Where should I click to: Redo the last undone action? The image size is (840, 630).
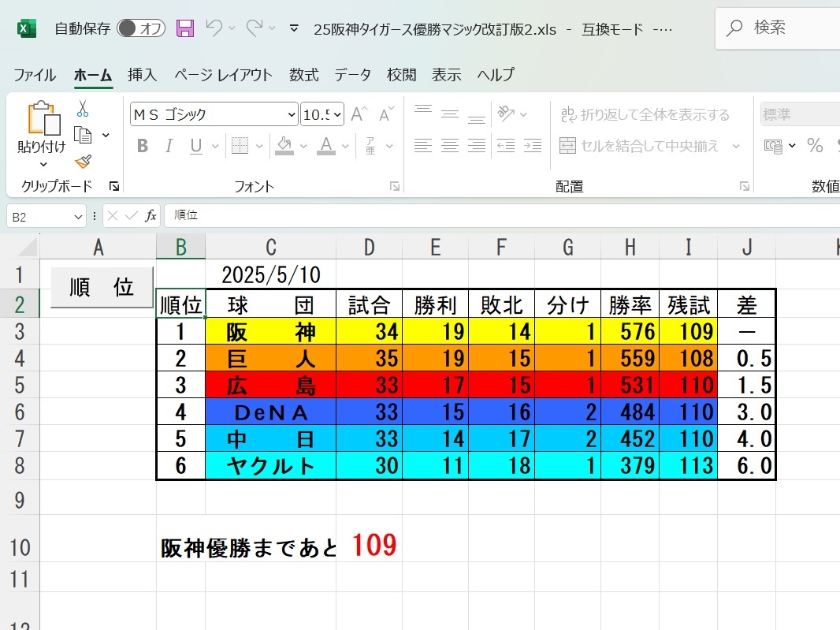point(255,28)
